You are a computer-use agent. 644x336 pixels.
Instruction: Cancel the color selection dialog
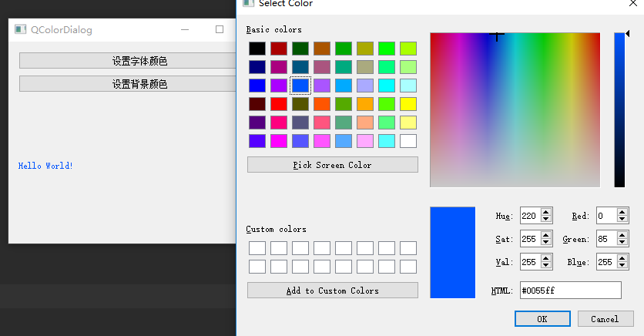[x=604, y=319]
